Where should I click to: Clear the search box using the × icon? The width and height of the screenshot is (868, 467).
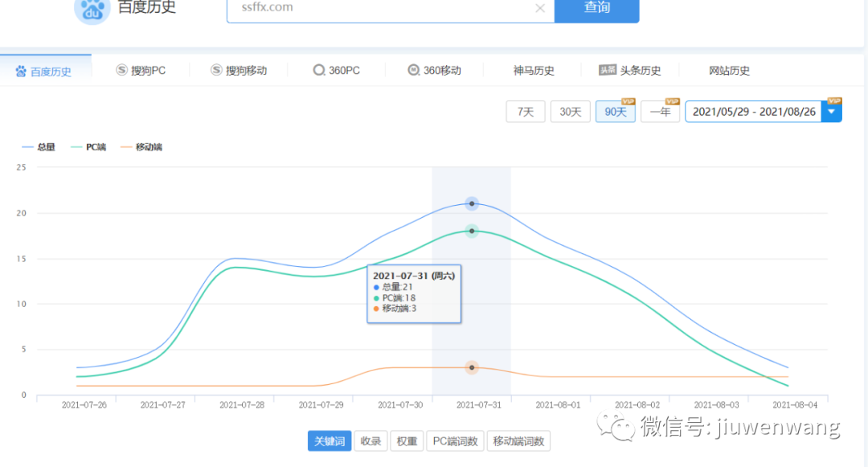coord(540,7)
